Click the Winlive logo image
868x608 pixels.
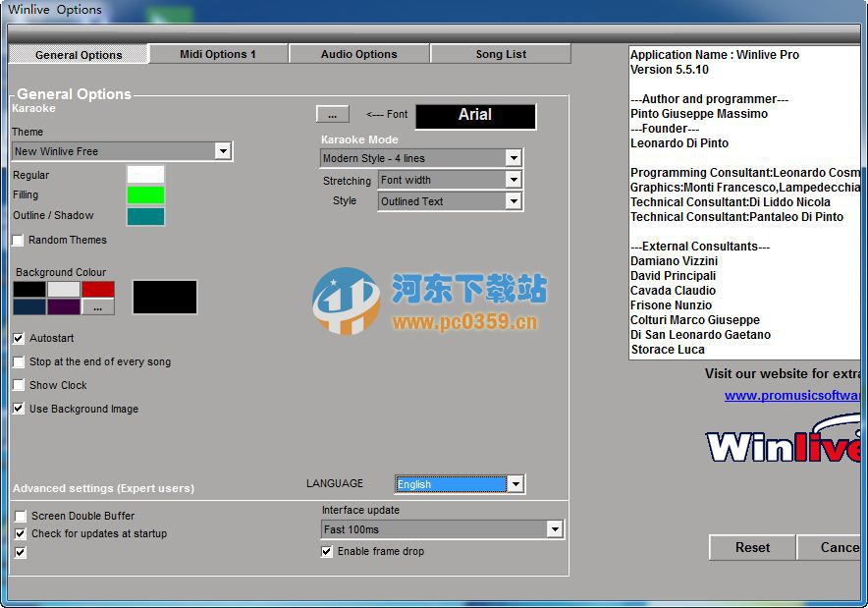coord(784,440)
